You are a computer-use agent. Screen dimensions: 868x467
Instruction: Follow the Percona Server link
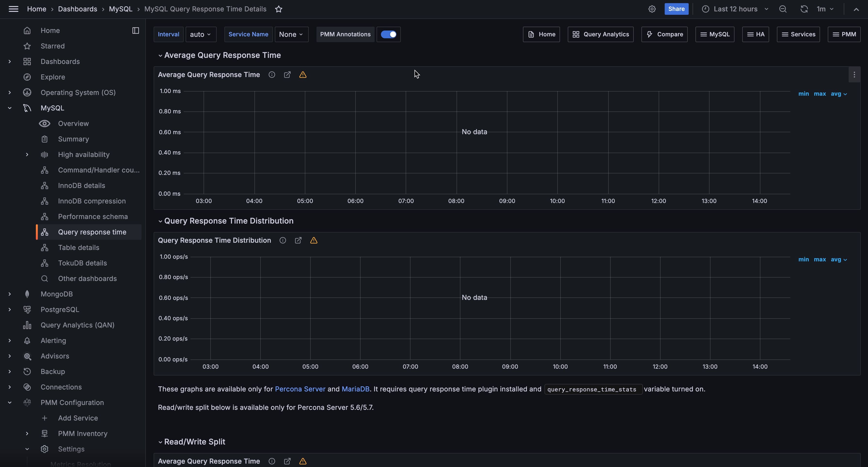click(x=300, y=389)
